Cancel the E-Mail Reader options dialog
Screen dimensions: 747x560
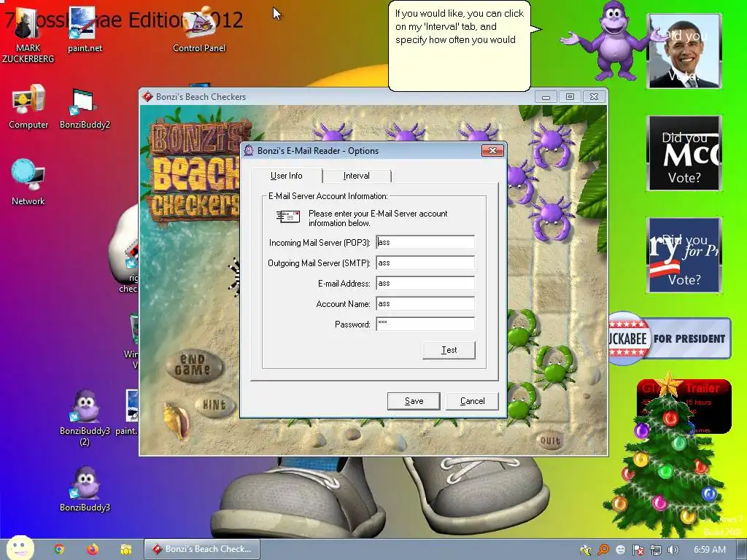coord(472,401)
